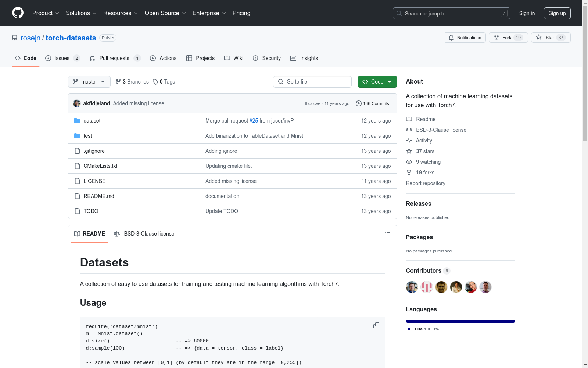Click the repository book icon beside rosejn
The image size is (588, 368).
pos(15,38)
